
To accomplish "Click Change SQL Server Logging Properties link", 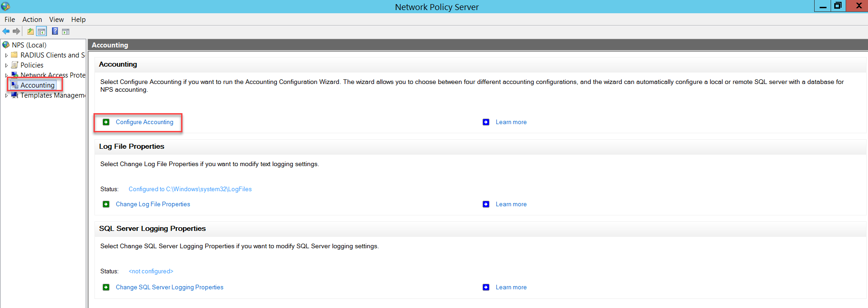I will pos(170,287).
